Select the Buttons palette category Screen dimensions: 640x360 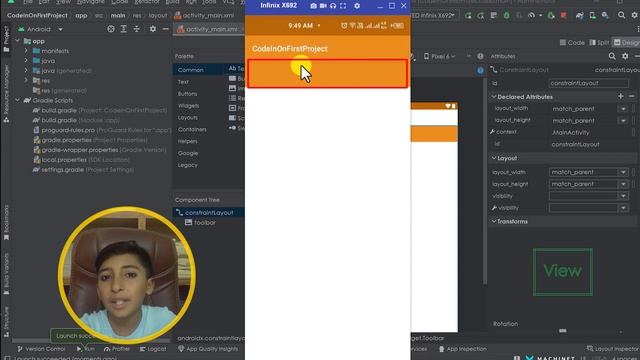(x=187, y=94)
